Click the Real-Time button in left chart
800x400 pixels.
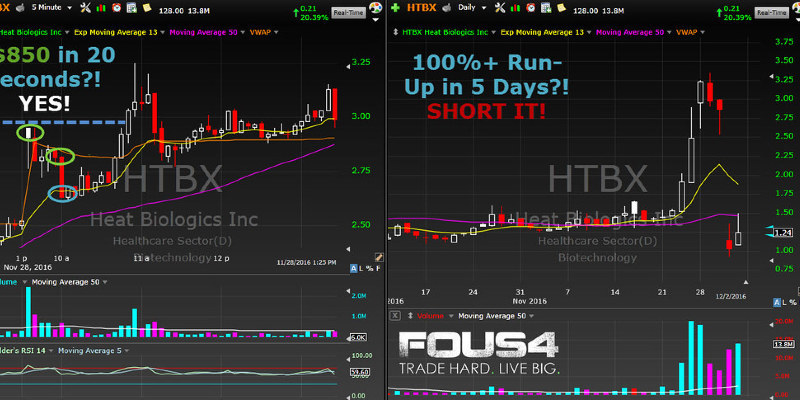point(348,12)
